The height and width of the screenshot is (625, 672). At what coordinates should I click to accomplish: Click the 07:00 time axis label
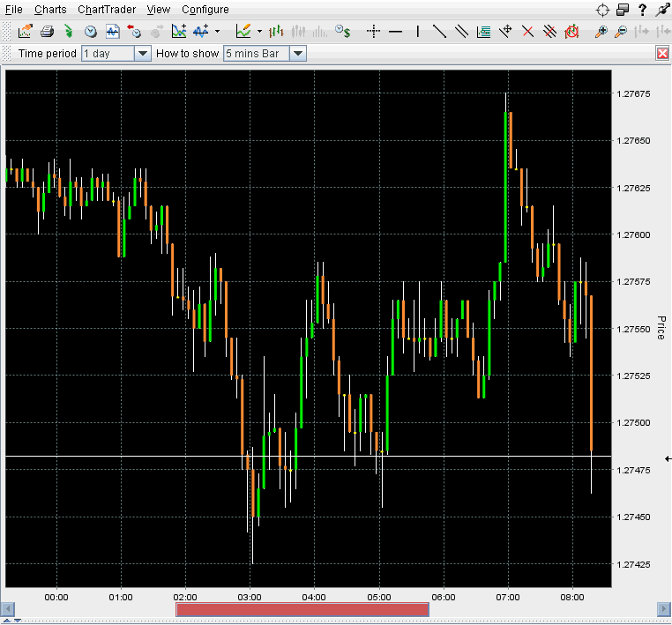508,597
